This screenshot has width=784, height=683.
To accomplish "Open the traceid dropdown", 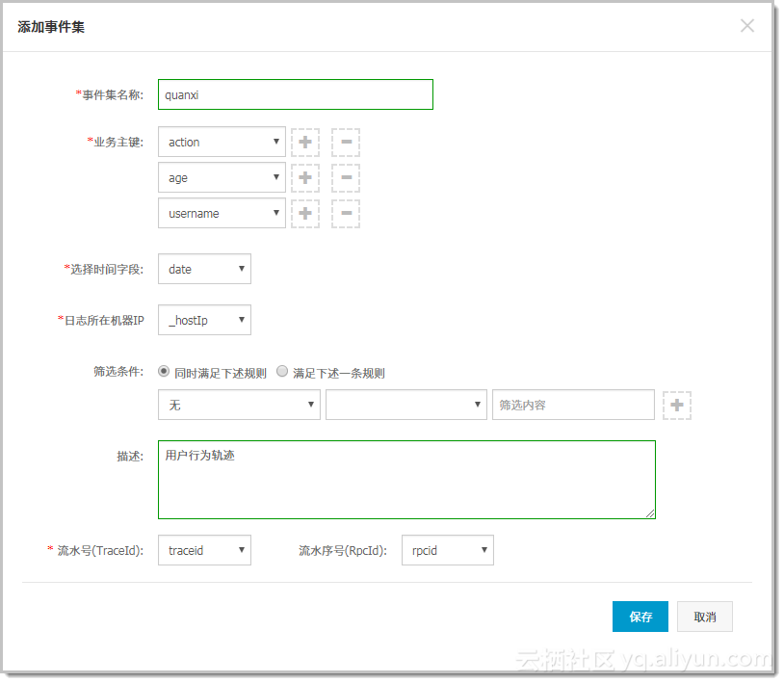I will (x=204, y=550).
